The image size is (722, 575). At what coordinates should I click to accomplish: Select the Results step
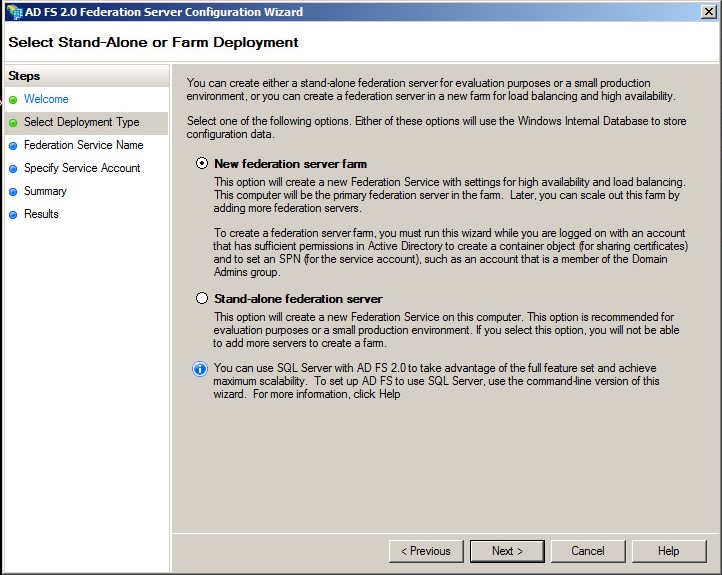click(41, 214)
